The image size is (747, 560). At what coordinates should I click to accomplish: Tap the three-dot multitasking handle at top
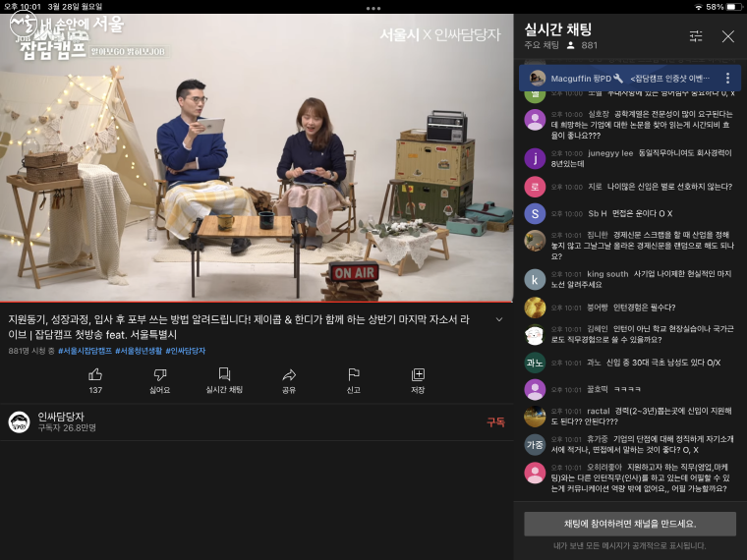(x=373, y=8)
